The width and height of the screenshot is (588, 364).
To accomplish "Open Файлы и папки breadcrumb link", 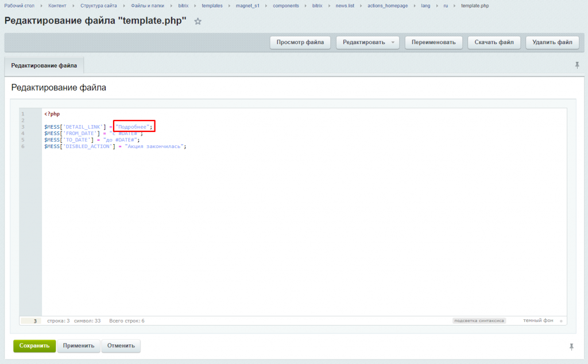I will pos(148,6).
